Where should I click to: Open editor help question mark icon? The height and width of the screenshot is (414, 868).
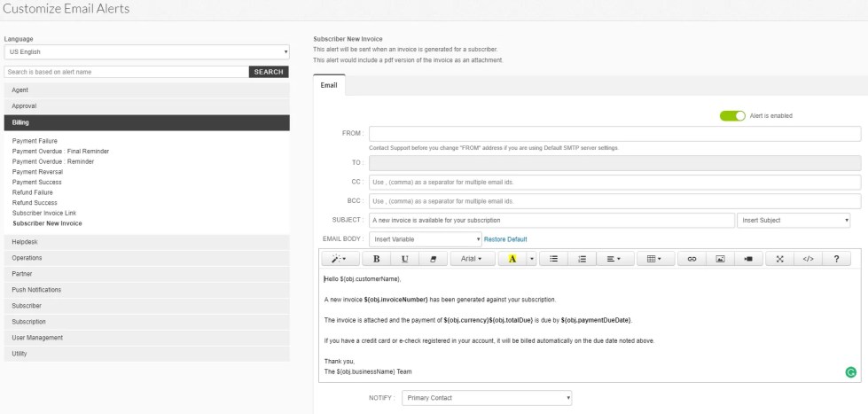[836, 259]
